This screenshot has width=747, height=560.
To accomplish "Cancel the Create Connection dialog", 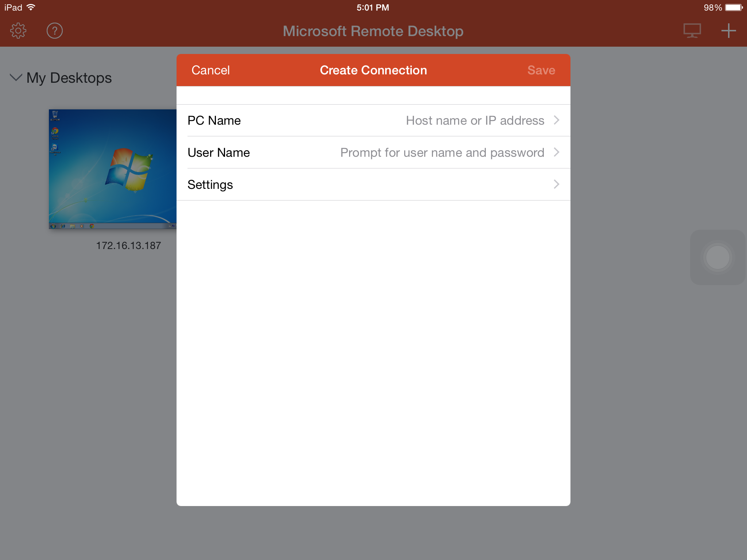I will coord(210,70).
